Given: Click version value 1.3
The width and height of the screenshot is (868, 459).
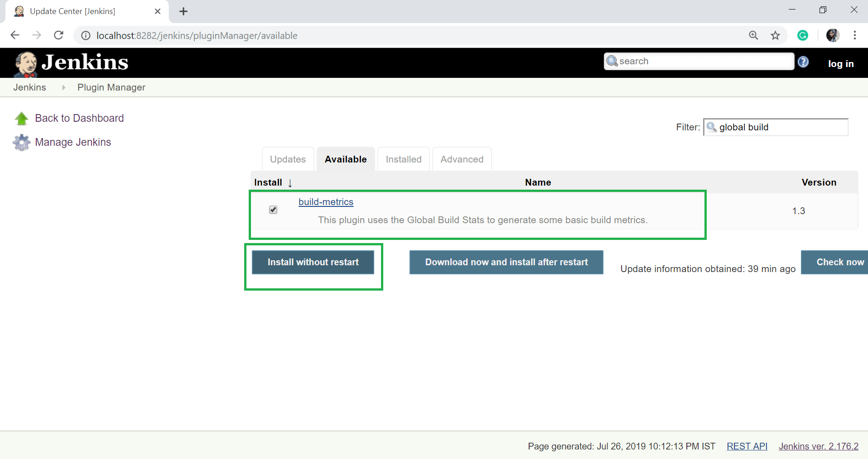Looking at the screenshot, I should [x=799, y=211].
